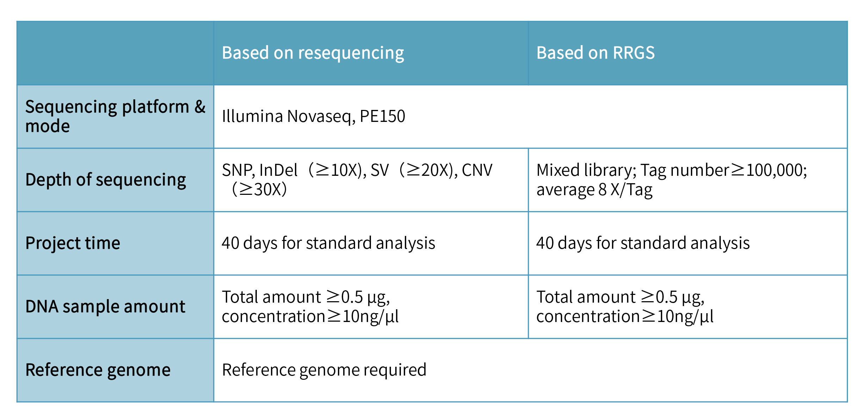Select RRGS "concentration≥10ng/µl" text line

coord(625,316)
